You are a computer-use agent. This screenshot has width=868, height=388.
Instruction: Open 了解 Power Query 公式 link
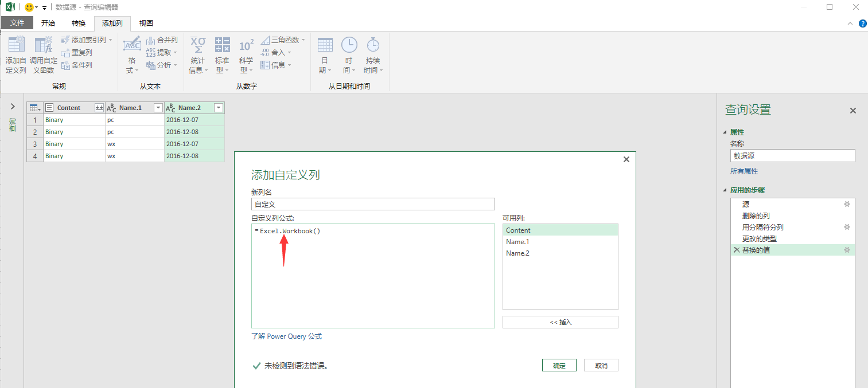[287, 336]
